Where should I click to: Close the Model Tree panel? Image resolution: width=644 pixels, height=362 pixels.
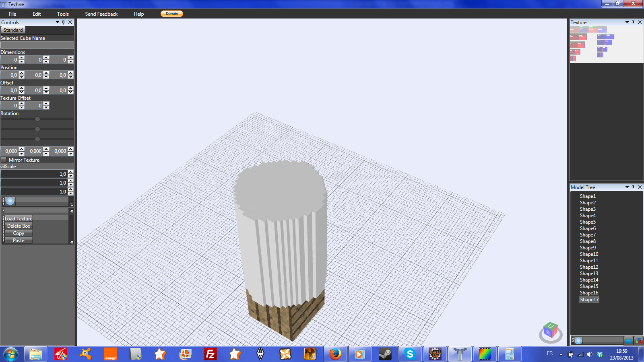click(x=640, y=187)
